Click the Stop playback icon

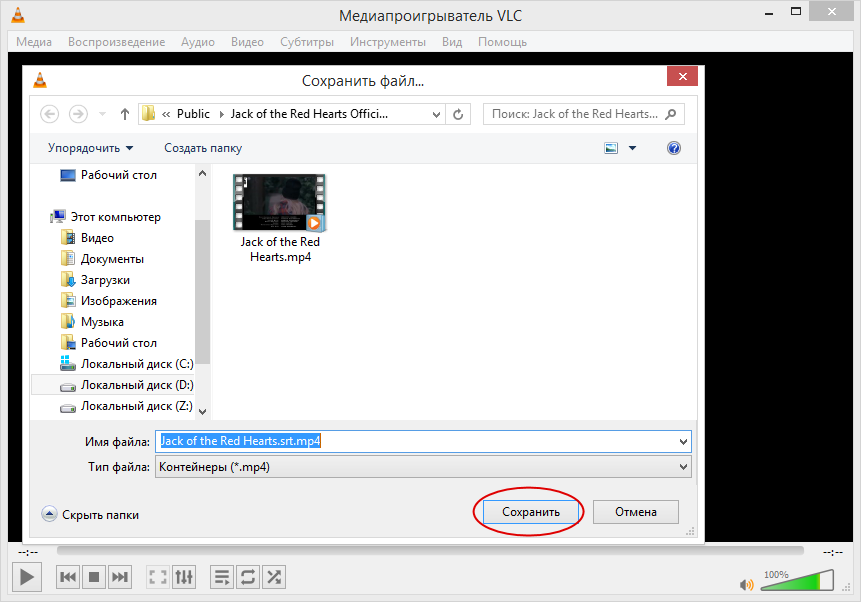(x=94, y=576)
